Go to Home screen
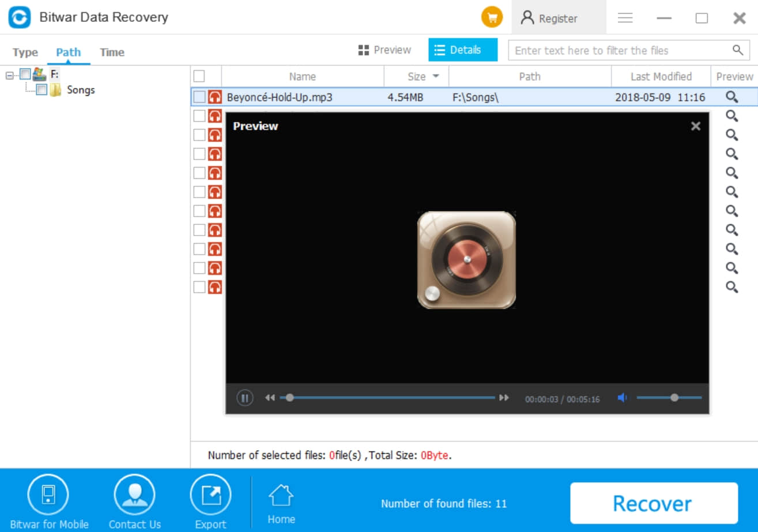 281,504
